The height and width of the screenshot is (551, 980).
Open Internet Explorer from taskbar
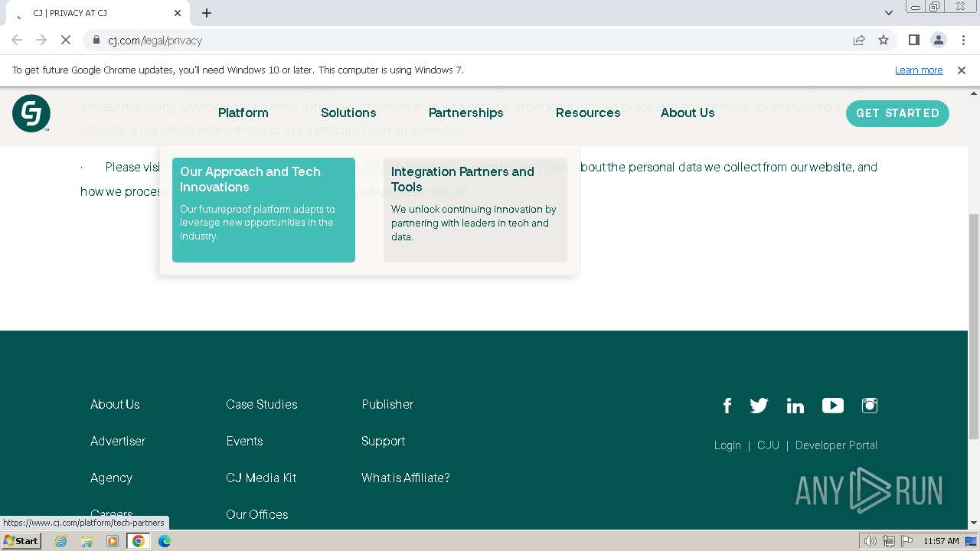[x=61, y=541]
